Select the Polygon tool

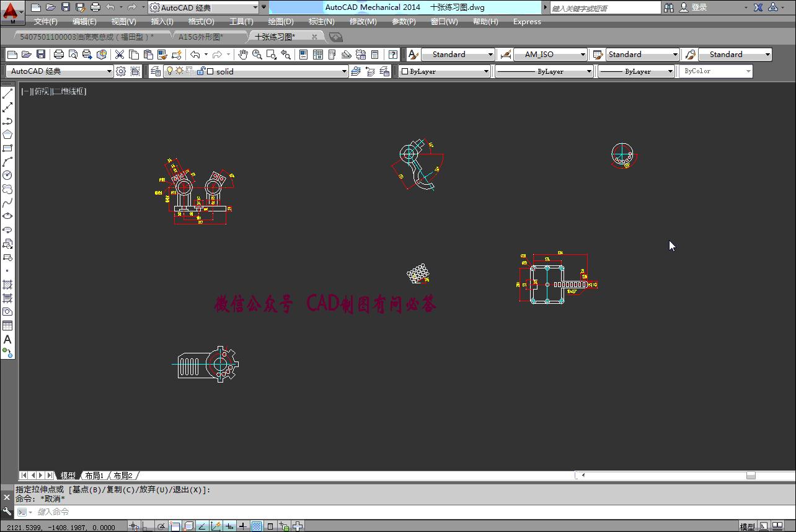7,135
